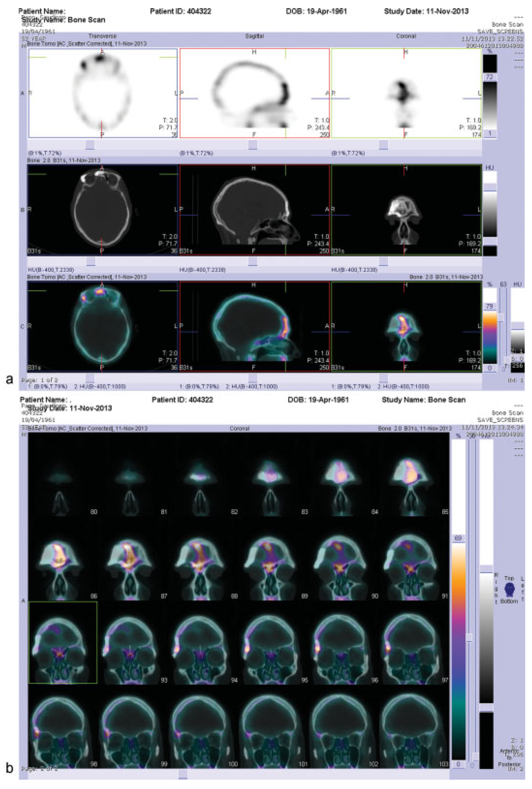Screen dimensions: 532x789
Task: Open coronal fused slice 98
Action: [x=63, y=727]
